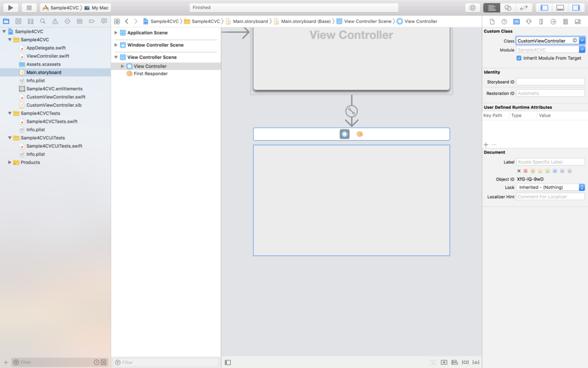
Task: Select My Mac run destination
Action: click(x=96, y=7)
